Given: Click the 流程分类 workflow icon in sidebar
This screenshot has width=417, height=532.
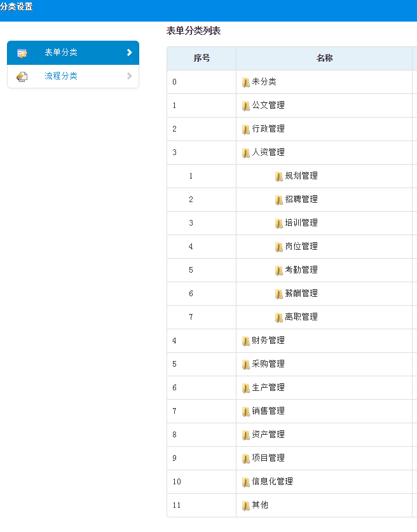Looking at the screenshot, I should coord(22,77).
